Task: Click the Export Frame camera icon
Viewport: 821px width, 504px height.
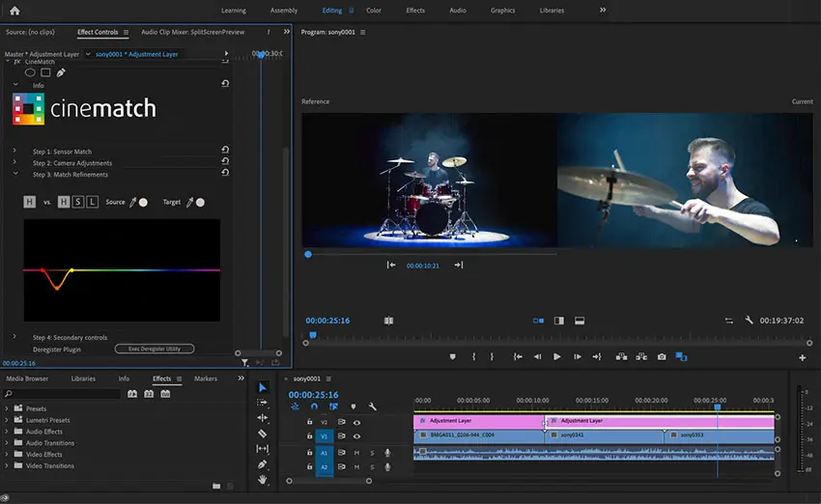Action: (662, 357)
